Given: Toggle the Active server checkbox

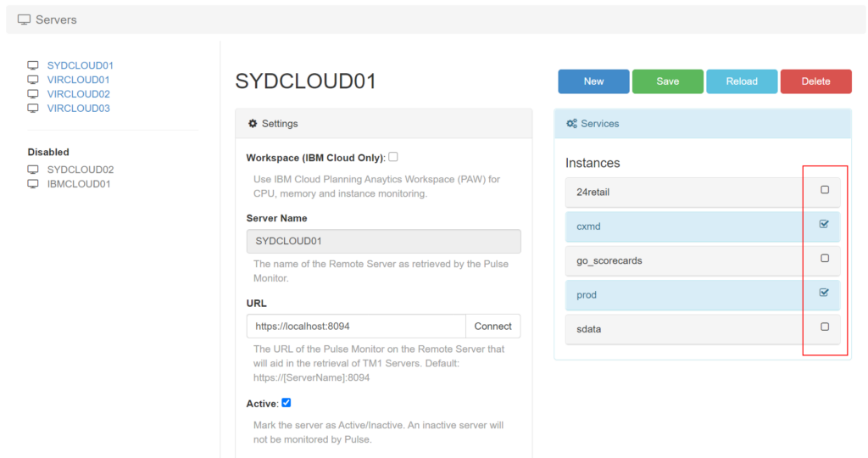Looking at the screenshot, I should pos(287,403).
